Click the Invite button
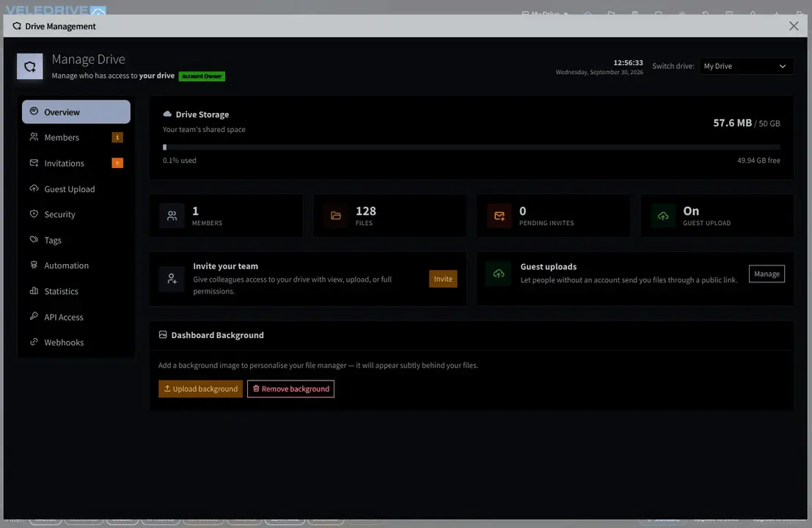Screen dimensions: 812x528 (443, 279)
